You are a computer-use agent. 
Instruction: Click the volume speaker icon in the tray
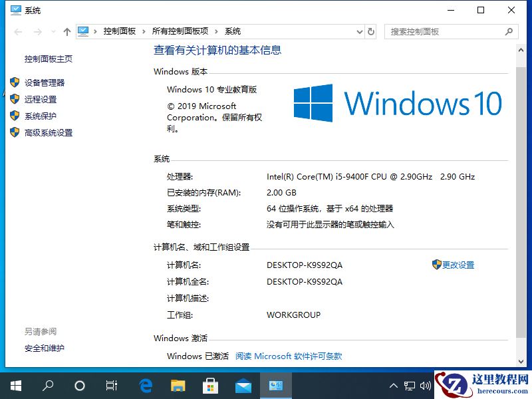(x=426, y=386)
